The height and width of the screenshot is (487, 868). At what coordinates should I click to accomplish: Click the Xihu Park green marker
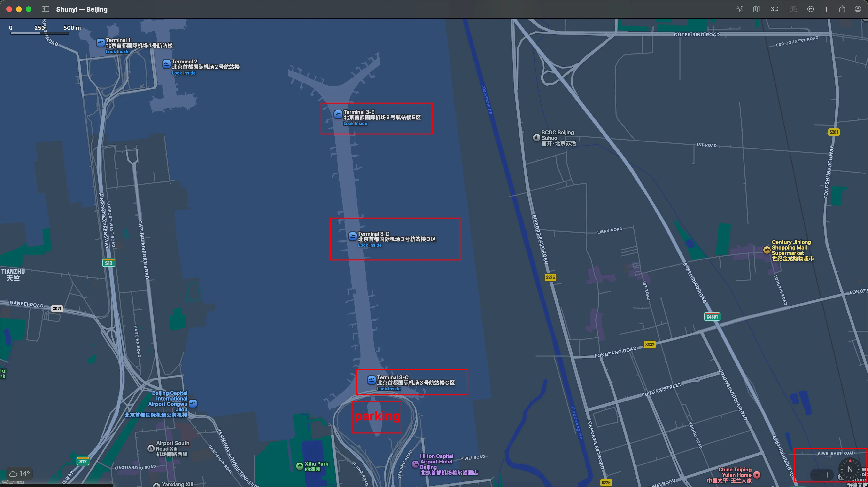300,466
